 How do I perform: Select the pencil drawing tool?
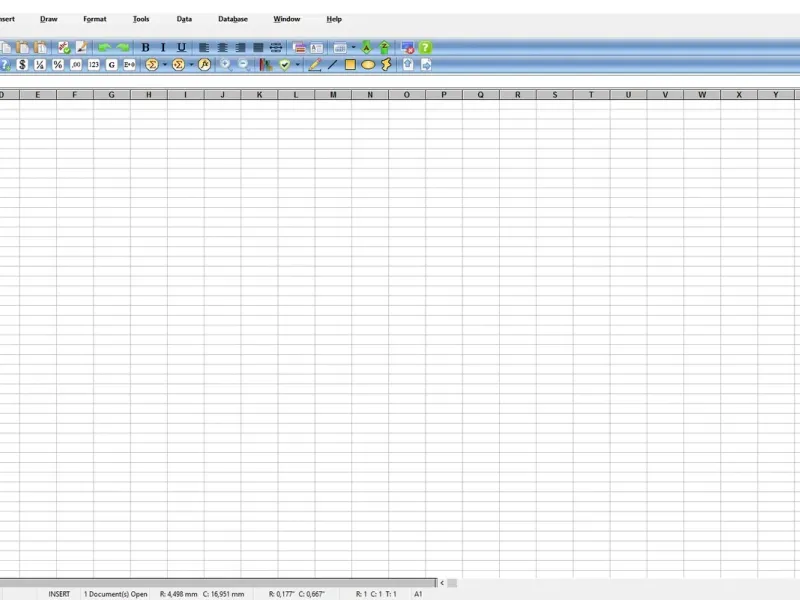click(x=315, y=65)
